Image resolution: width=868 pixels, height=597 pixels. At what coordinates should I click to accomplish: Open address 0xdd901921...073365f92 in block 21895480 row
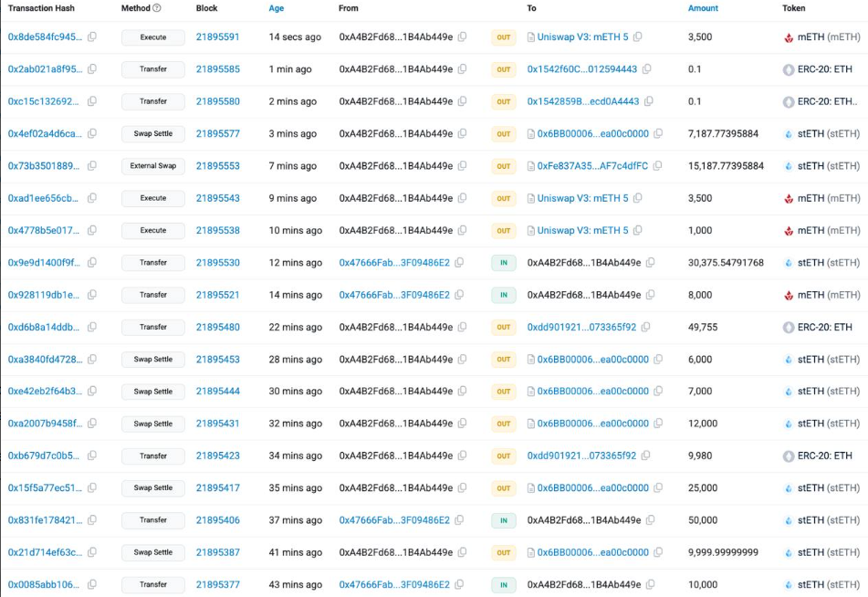[x=581, y=327]
